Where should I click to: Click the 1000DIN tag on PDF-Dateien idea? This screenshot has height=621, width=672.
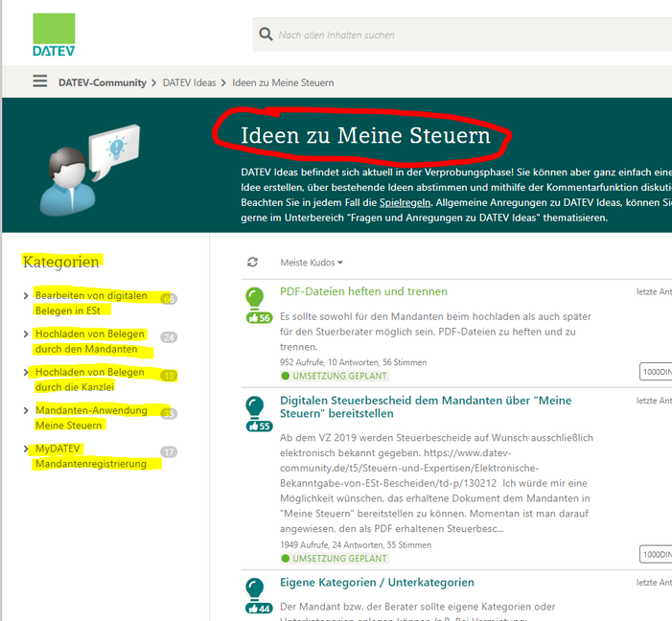coord(656,372)
